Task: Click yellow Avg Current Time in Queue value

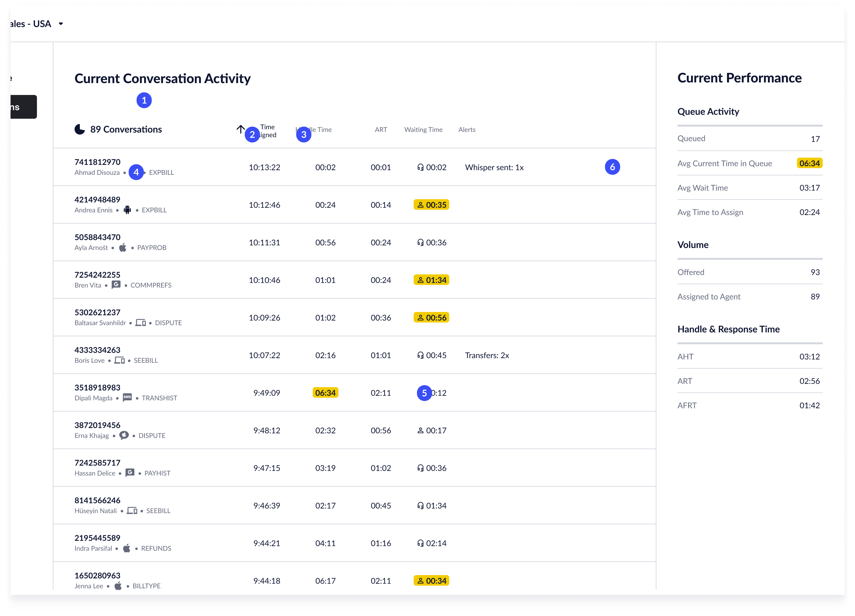Action: click(x=809, y=163)
